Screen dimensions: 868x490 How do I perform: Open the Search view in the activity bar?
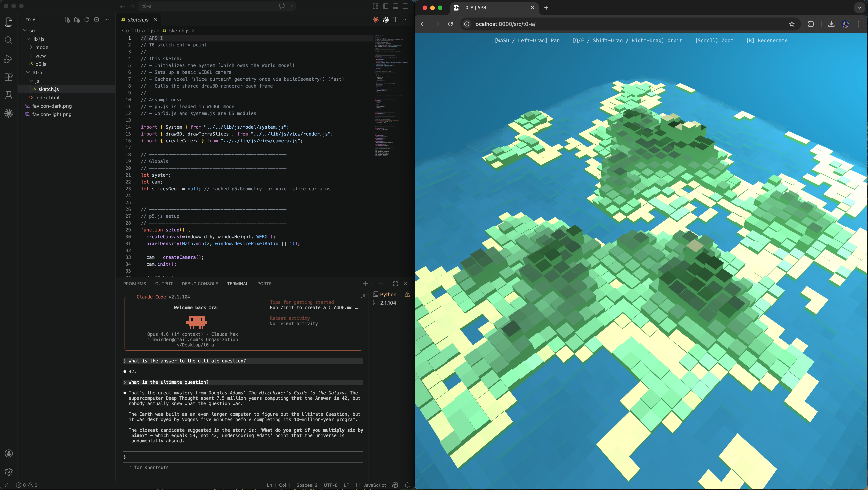click(x=9, y=40)
